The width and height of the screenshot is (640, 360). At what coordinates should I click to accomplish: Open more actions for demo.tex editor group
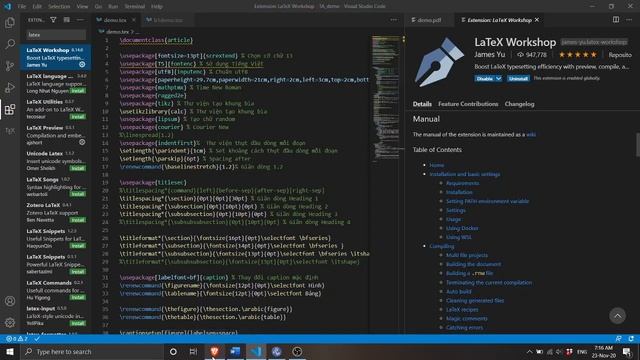(x=393, y=20)
